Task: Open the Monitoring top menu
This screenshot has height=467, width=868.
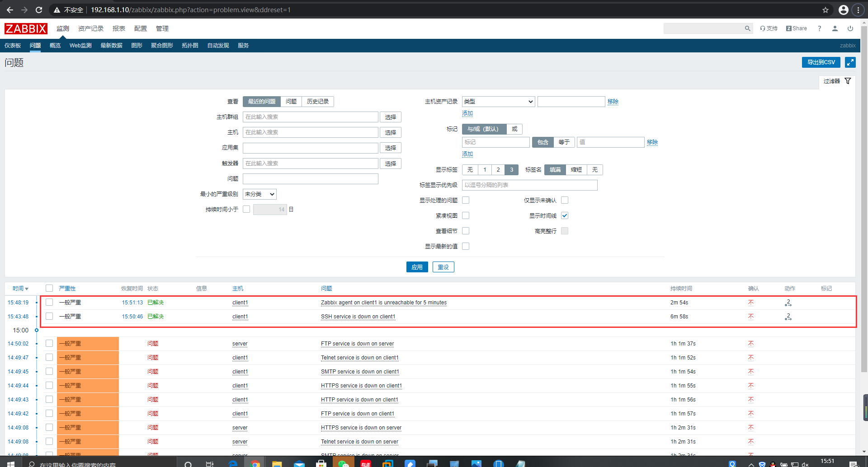Action: coord(63,28)
